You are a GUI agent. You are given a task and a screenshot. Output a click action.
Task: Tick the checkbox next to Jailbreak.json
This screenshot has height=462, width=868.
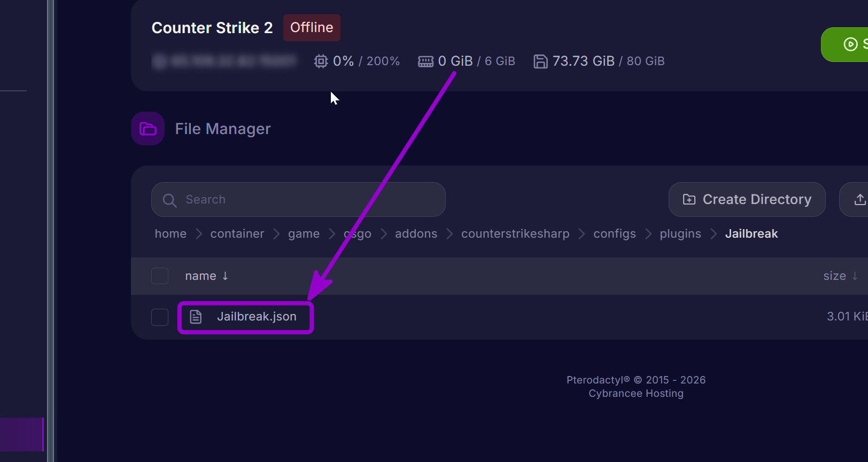[x=160, y=317]
